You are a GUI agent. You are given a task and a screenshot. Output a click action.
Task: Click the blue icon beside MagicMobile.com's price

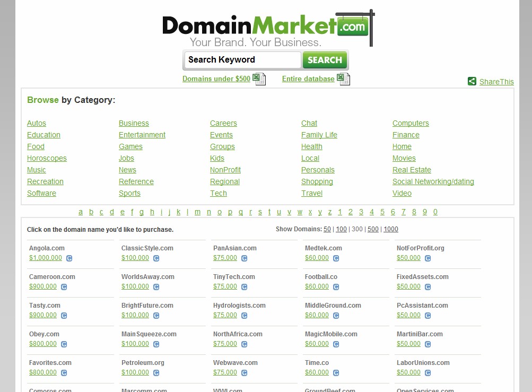click(x=336, y=344)
